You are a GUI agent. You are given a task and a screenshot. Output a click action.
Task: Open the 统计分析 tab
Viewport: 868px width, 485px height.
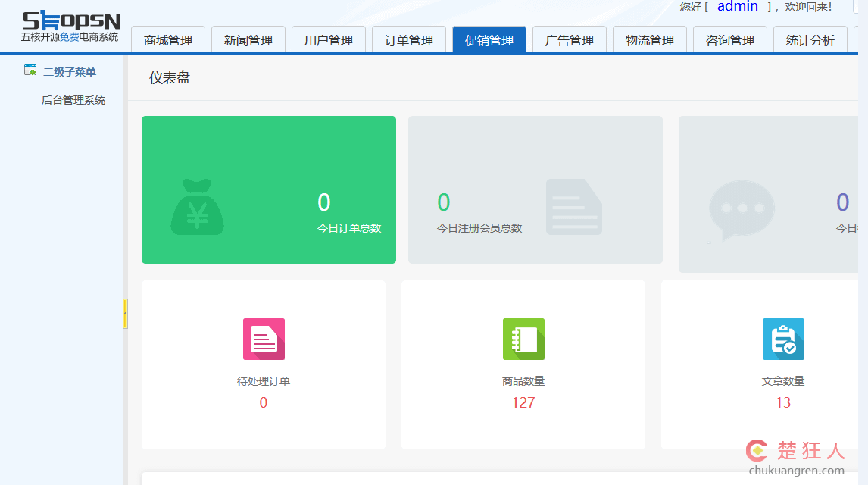pos(810,40)
